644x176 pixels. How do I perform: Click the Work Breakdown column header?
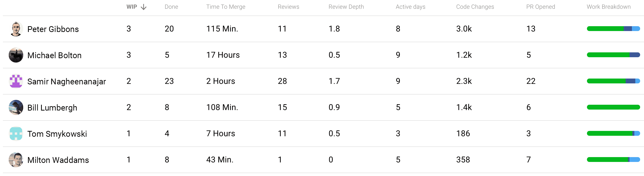(609, 7)
